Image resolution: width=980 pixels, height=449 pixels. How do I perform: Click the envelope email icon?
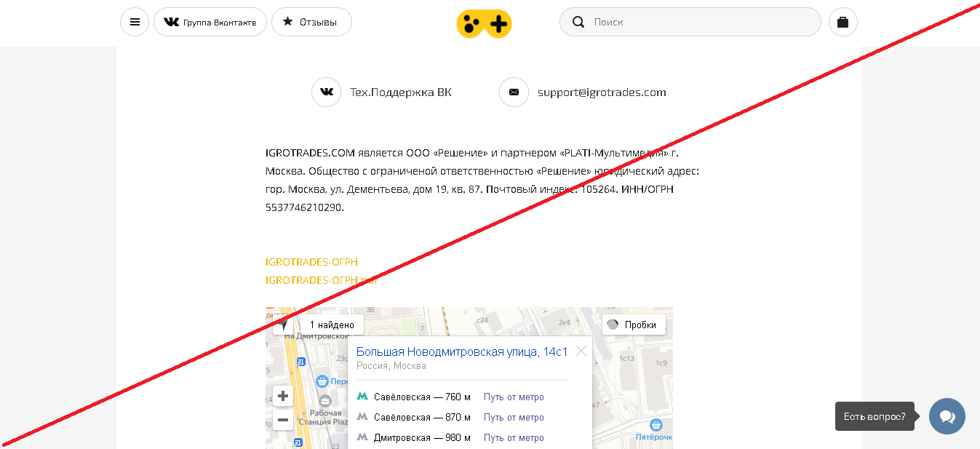click(x=514, y=92)
